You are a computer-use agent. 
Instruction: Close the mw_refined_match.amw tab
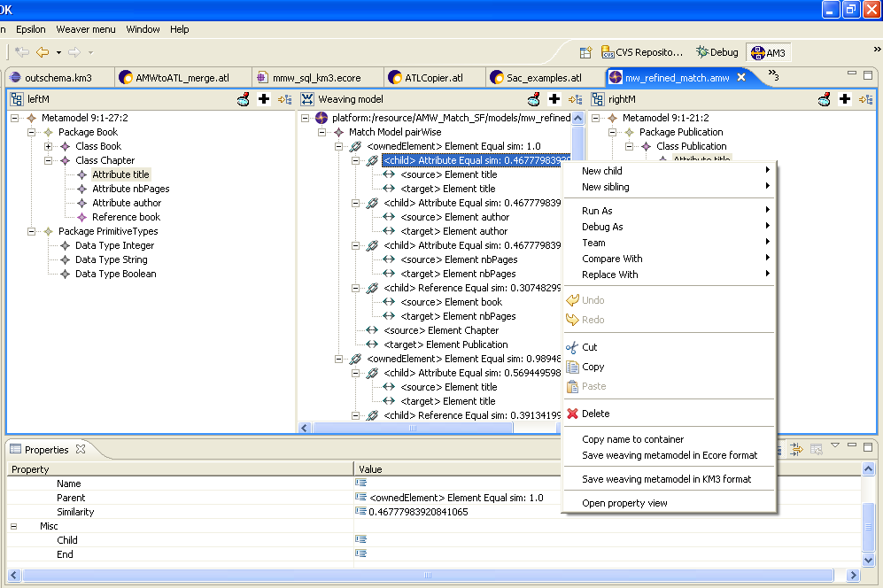(x=741, y=77)
